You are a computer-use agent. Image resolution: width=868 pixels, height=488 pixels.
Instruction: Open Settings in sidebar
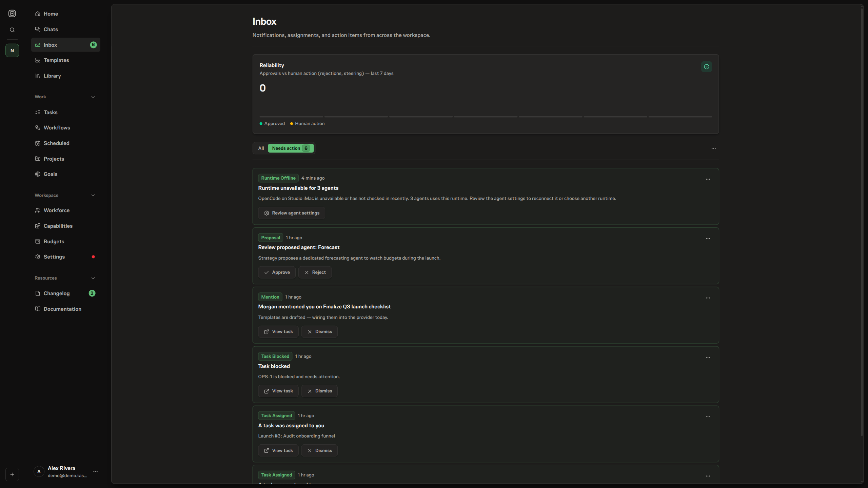pos(66,257)
